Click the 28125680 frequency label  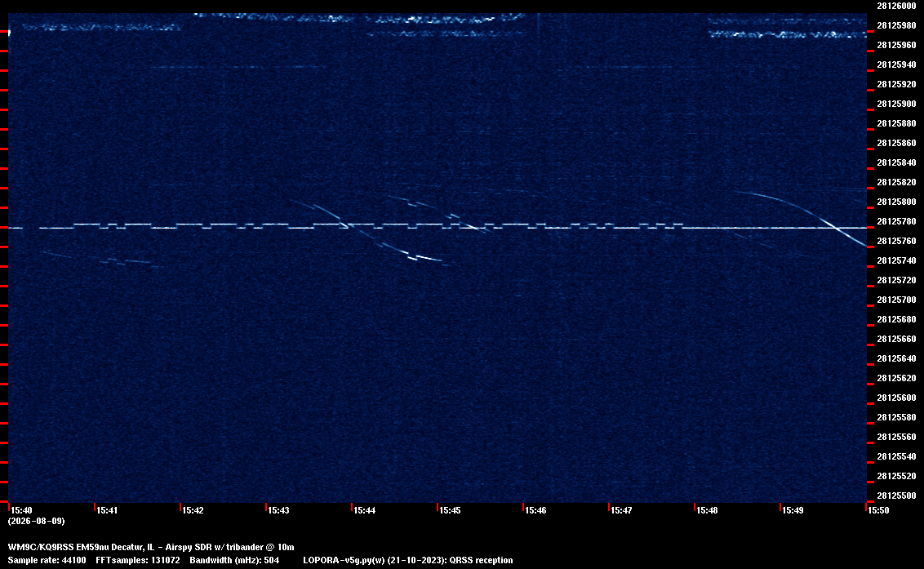(896, 319)
